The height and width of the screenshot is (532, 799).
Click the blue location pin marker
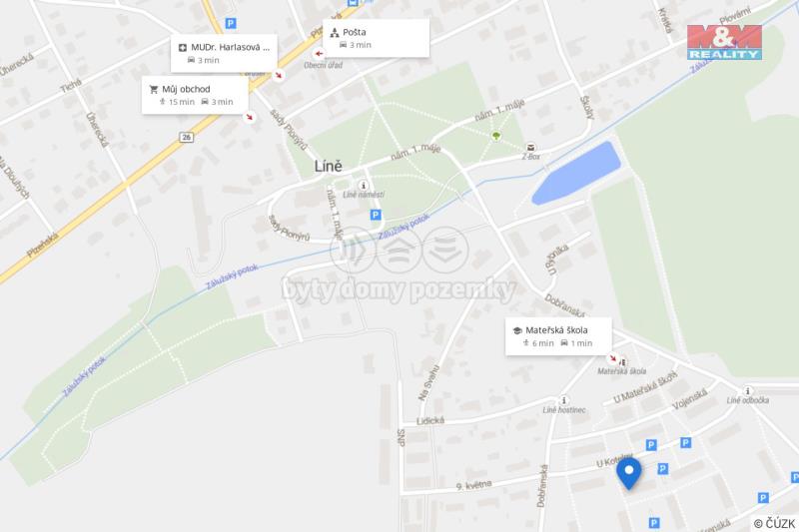(x=629, y=473)
